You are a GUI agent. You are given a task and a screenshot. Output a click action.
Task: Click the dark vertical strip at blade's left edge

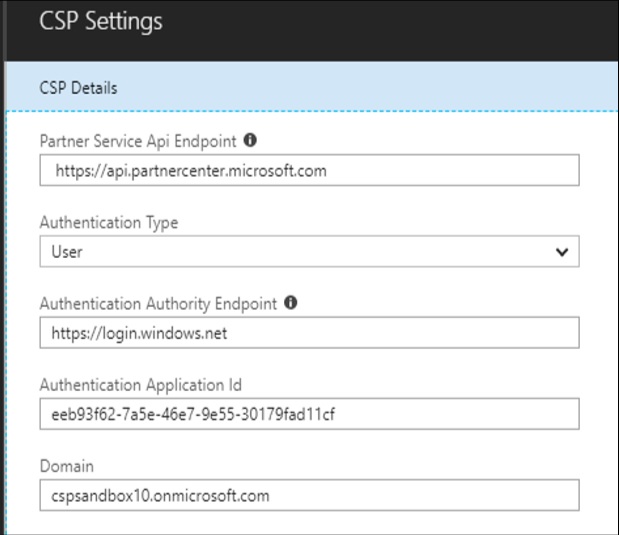[2, 267]
